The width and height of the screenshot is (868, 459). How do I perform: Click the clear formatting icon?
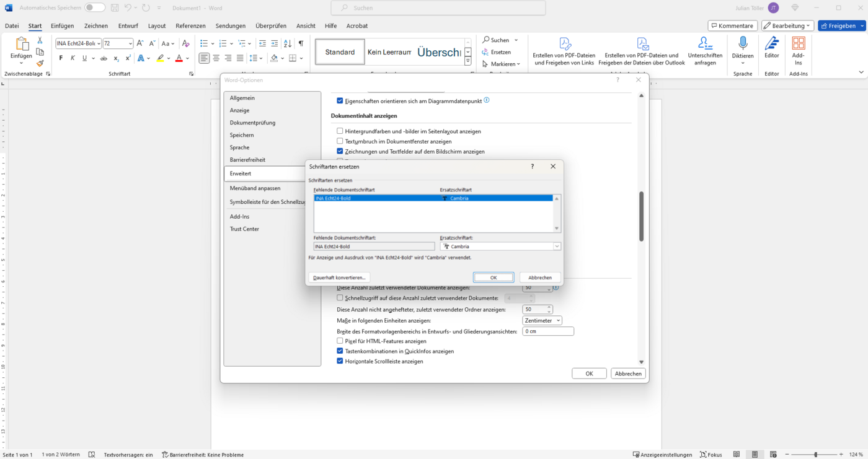(185, 43)
